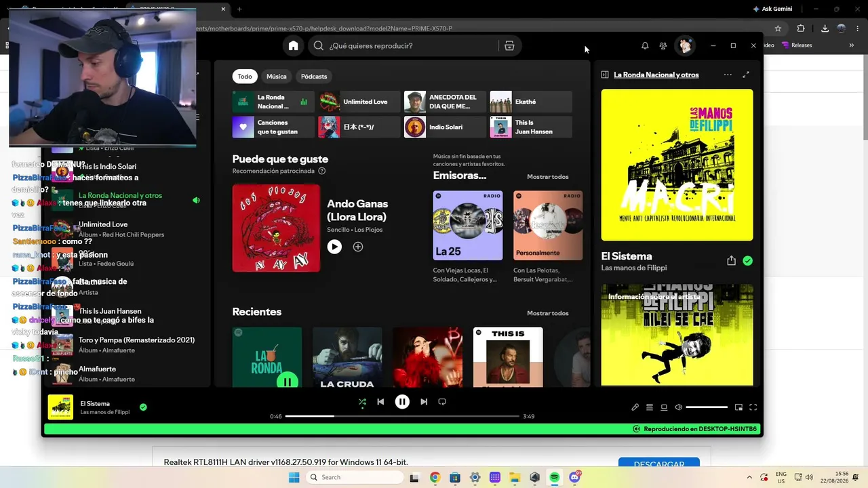
Task: Bookmark the page with the browser's star icon
Action: tap(778, 28)
